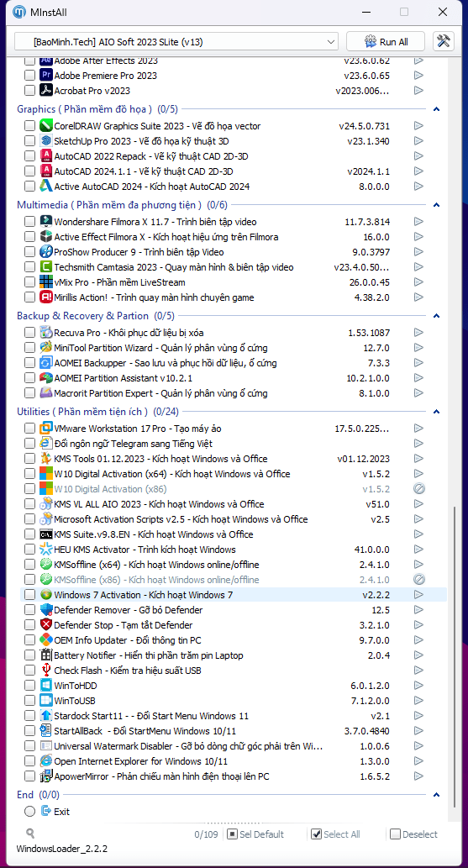Run AutoCAD 2024.1.1 install arrow

coord(418,171)
